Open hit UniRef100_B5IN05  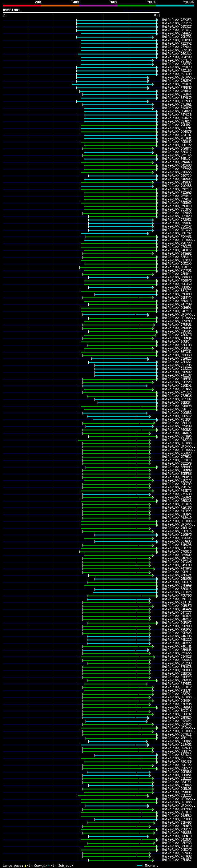point(177,210)
